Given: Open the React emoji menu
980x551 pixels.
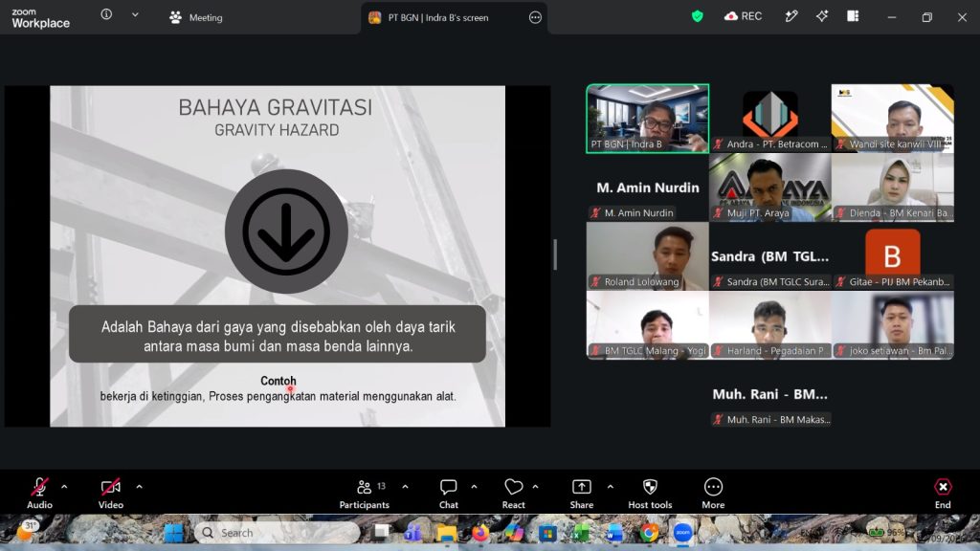Looking at the screenshot, I should pos(513,493).
